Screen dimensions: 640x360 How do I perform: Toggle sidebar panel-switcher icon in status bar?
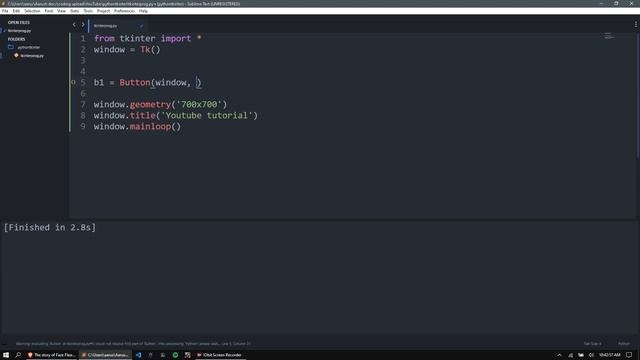(4, 344)
